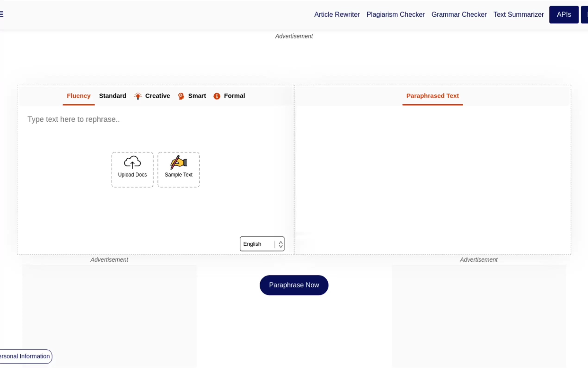Open the Article Rewriter page
Image resolution: width=588 pixels, height=368 pixels.
[337, 14]
